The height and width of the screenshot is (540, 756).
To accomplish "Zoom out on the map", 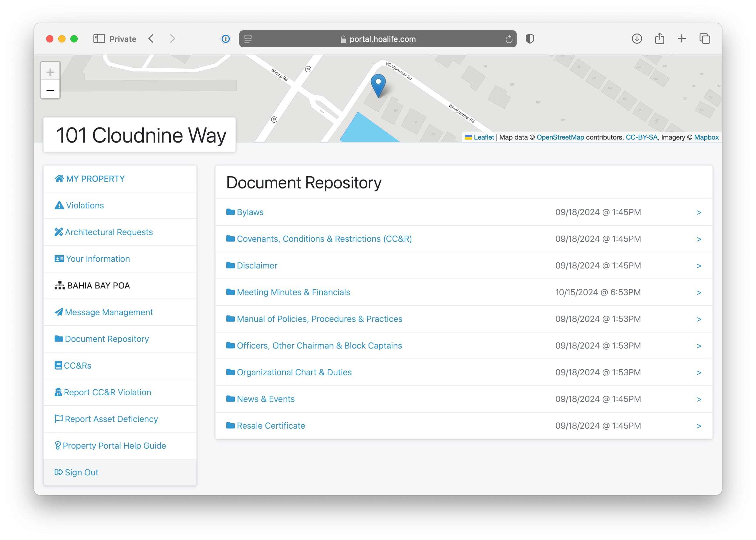I will tap(50, 90).
